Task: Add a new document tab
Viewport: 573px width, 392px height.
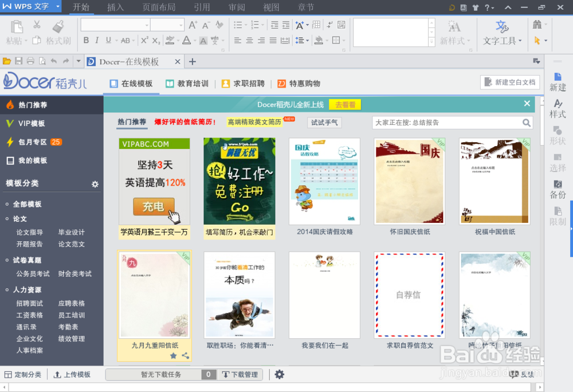Action: [x=193, y=62]
